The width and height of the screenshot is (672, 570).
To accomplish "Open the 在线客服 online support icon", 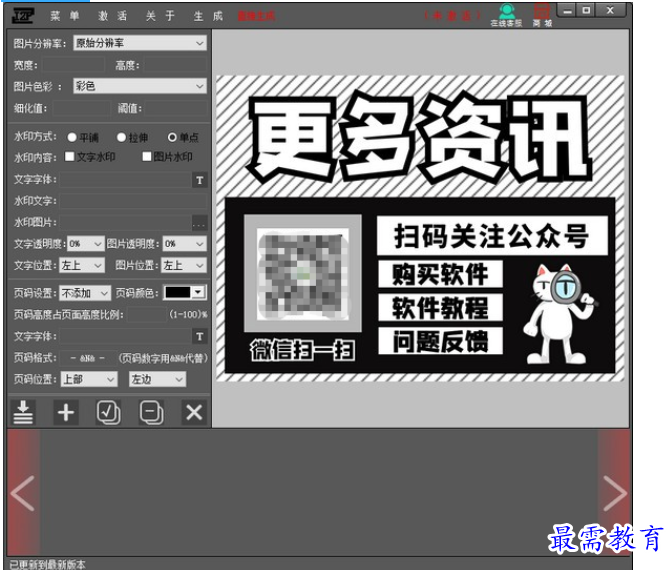I will pyautogui.click(x=506, y=15).
